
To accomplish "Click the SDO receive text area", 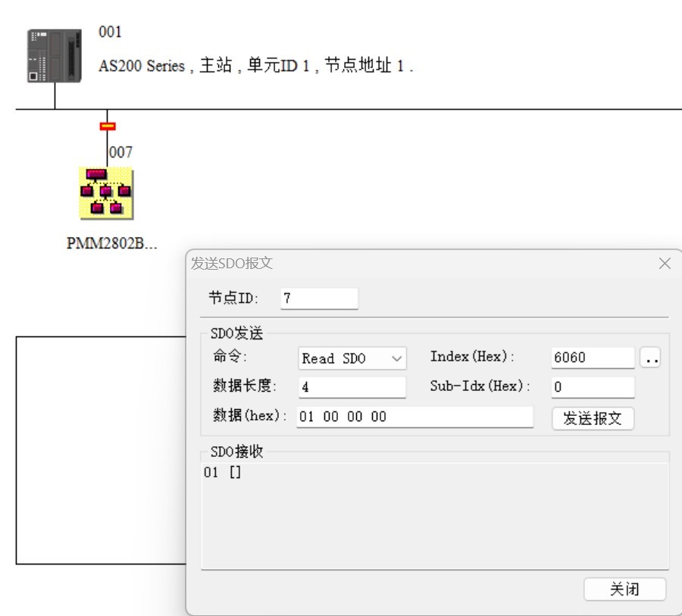I will tap(434, 515).
